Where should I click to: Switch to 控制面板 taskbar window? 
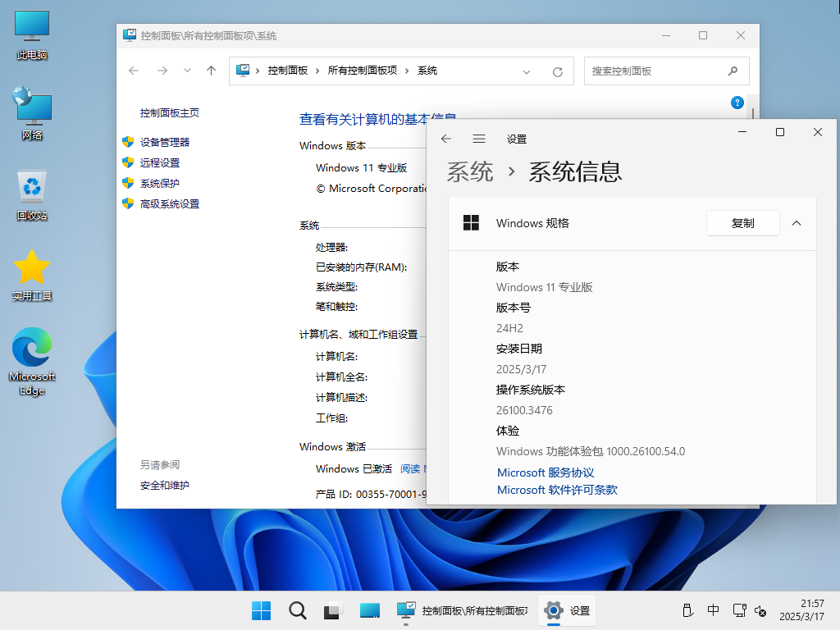coord(463,610)
